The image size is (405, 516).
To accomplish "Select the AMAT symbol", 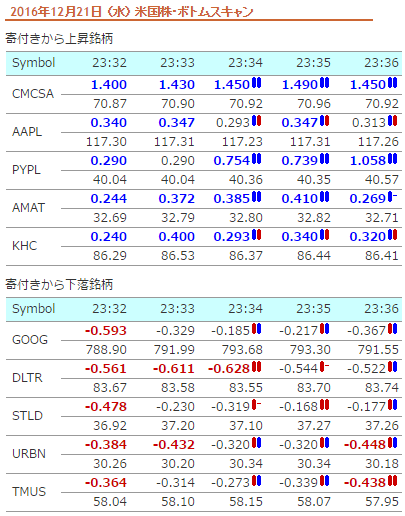I will click(x=28, y=208).
